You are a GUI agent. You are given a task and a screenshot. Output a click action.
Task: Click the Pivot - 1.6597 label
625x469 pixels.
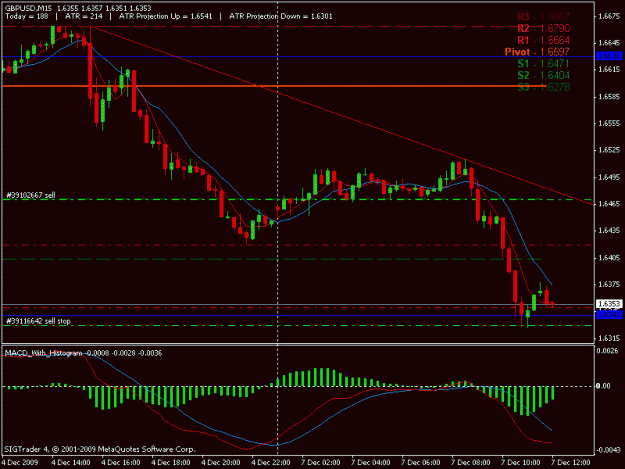tap(537, 52)
